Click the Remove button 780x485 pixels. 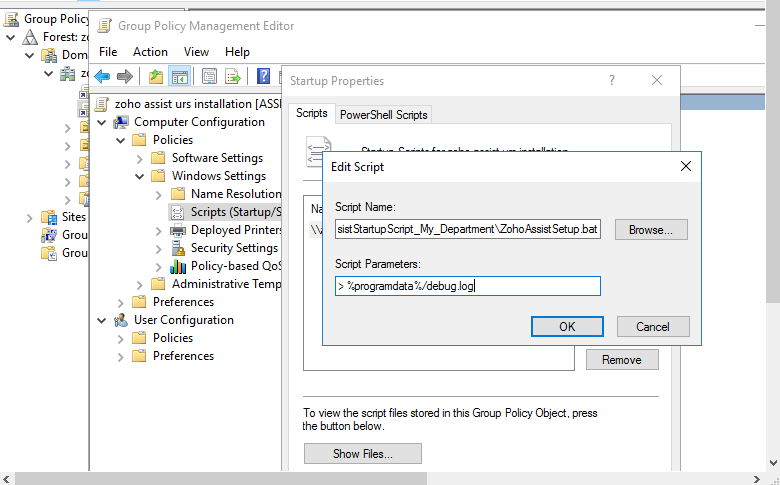[622, 360]
